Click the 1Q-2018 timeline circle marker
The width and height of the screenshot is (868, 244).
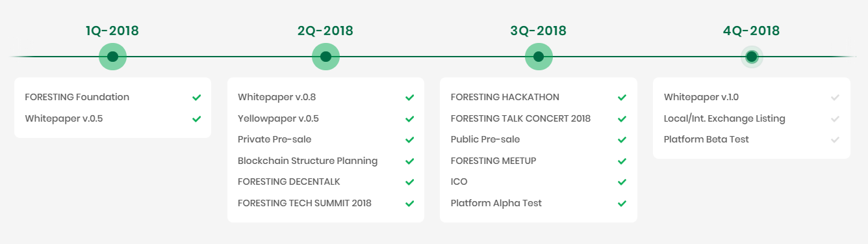point(112,57)
